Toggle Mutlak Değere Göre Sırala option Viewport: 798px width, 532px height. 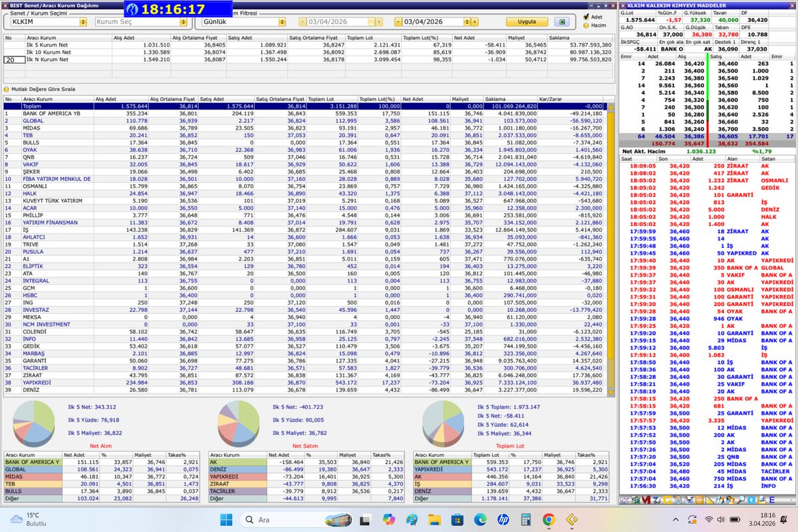pyautogui.click(x=7, y=88)
